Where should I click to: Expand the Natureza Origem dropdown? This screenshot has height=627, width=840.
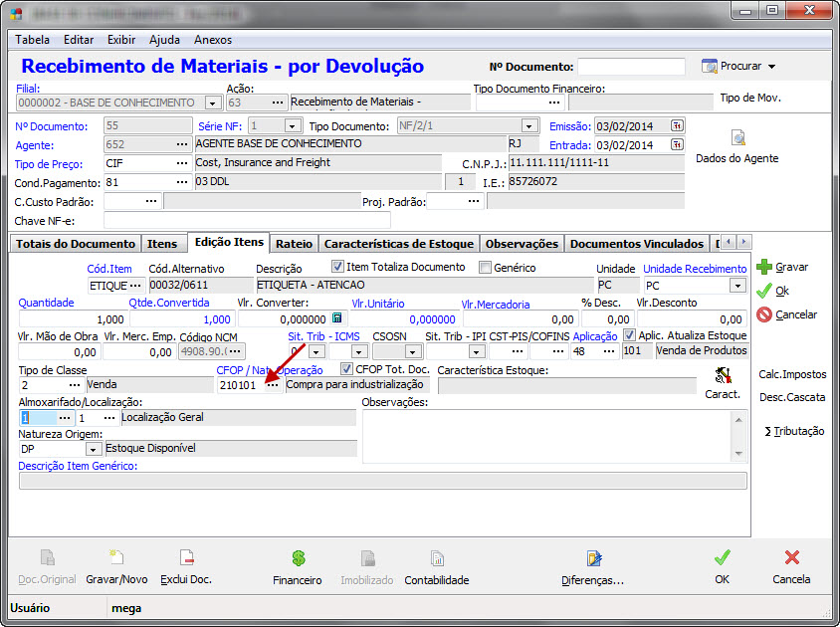pyautogui.click(x=95, y=449)
